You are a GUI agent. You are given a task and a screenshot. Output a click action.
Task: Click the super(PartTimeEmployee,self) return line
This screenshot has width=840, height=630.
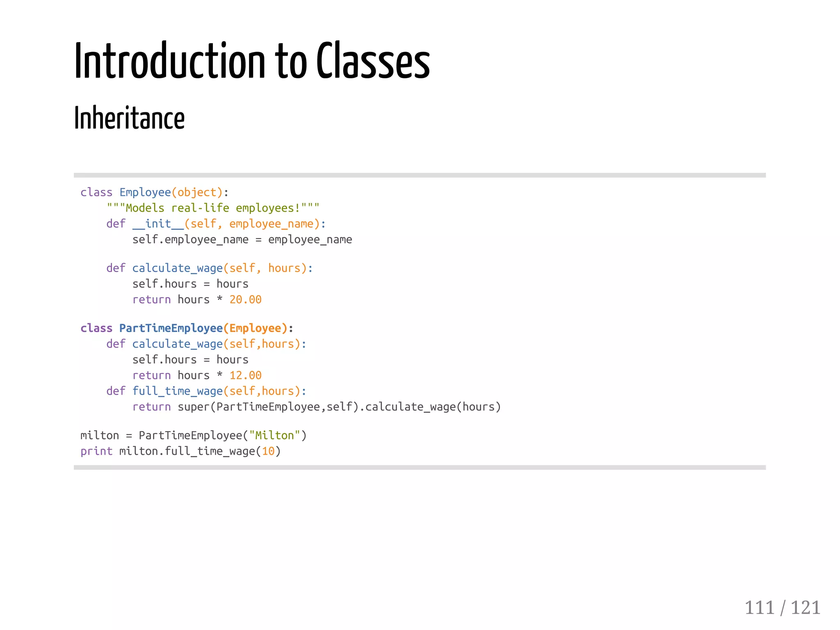[x=316, y=407]
